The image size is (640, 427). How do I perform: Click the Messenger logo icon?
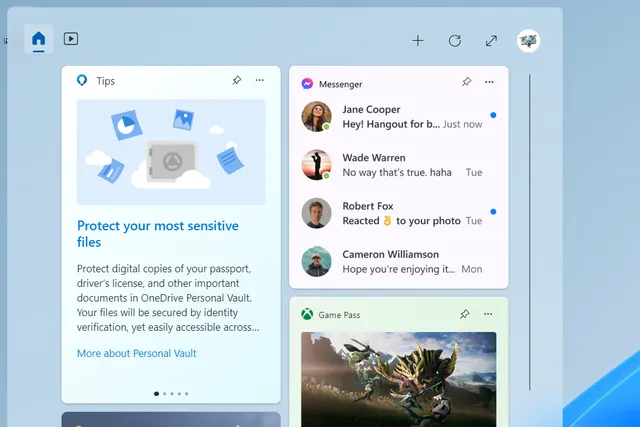point(308,84)
